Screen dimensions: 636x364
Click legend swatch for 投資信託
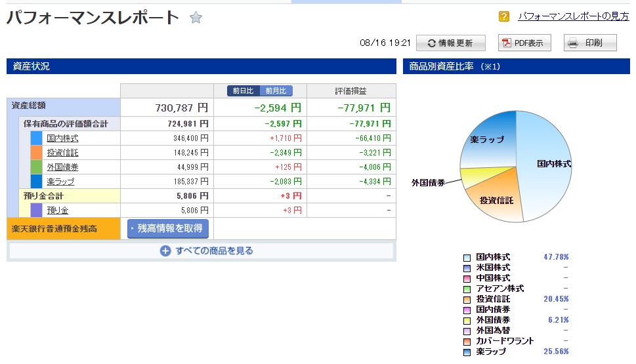467,300
